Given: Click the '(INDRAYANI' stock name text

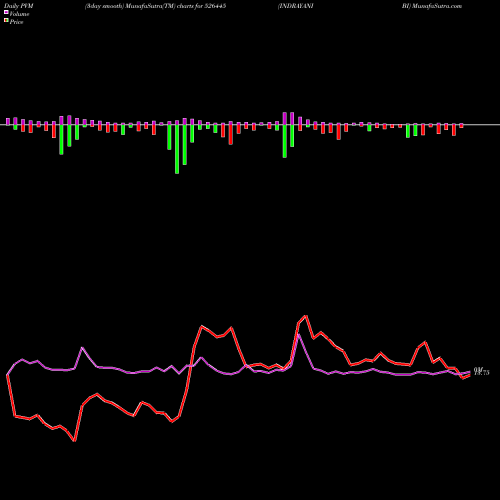Looking at the screenshot, I should tap(296, 6).
